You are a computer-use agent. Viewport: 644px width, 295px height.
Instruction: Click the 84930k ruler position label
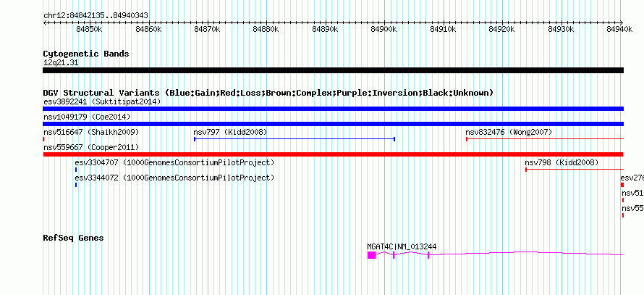pyautogui.click(x=561, y=29)
